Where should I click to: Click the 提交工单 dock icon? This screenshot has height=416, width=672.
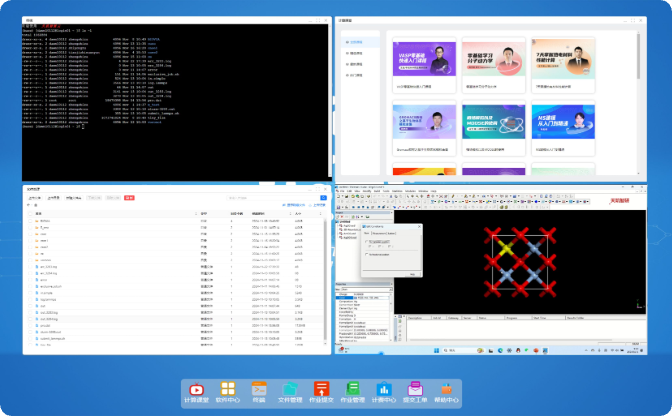coord(414,390)
